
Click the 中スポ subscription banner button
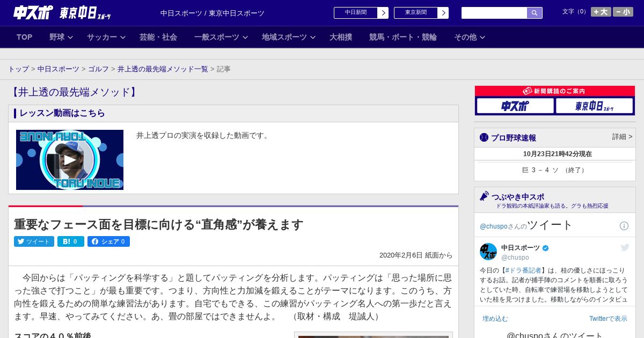(515, 106)
